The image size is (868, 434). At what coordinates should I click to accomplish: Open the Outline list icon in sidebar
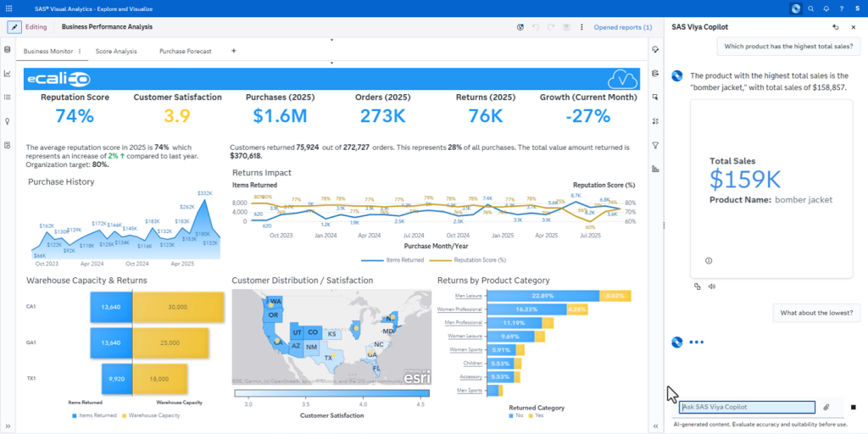pos(8,97)
